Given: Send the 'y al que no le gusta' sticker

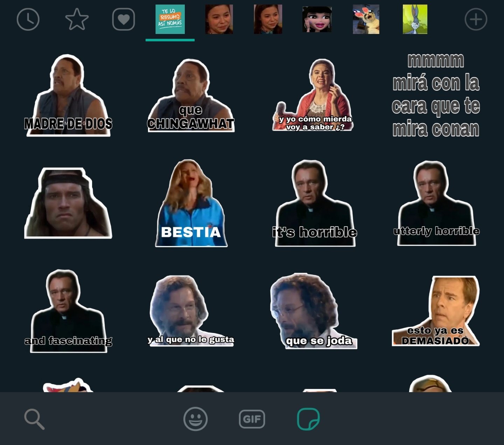Looking at the screenshot, I should click(191, 311).
